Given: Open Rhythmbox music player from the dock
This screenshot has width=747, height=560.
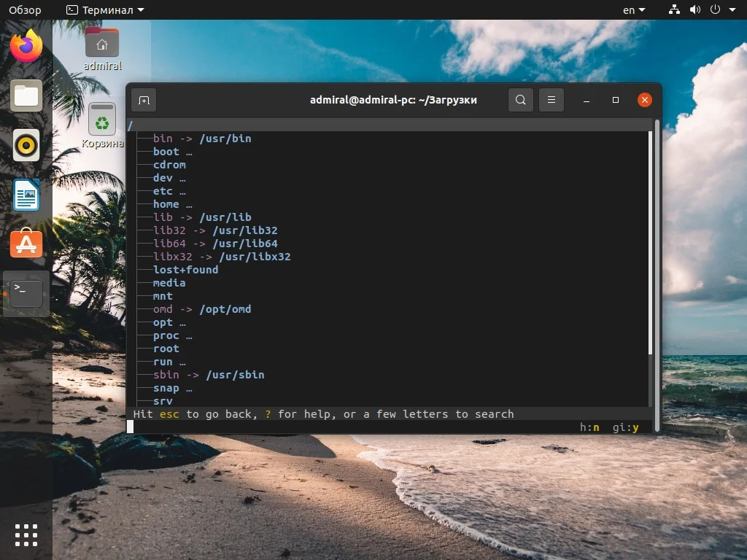Looking at the screenshot, I should (x=26, y=145).
